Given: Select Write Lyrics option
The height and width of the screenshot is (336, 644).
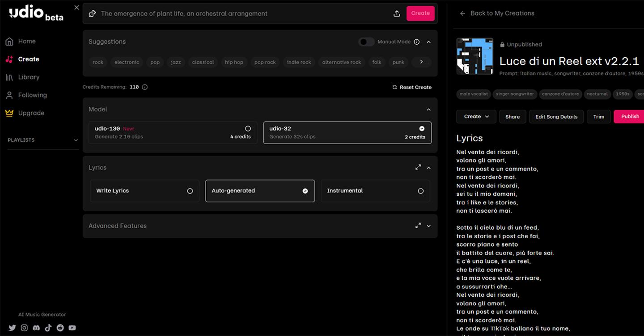Looking at the screenshot, I should click(144, 191).
